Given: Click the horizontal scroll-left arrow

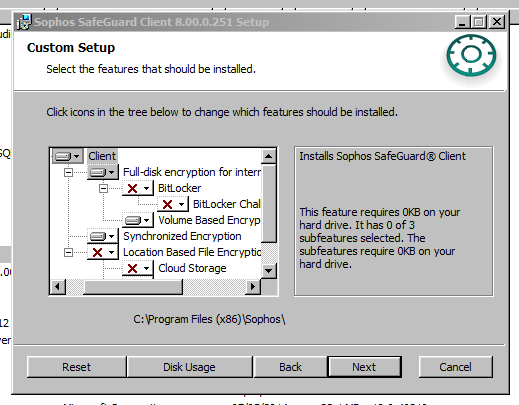Looking at the screenshot, I should coord(58,286).
